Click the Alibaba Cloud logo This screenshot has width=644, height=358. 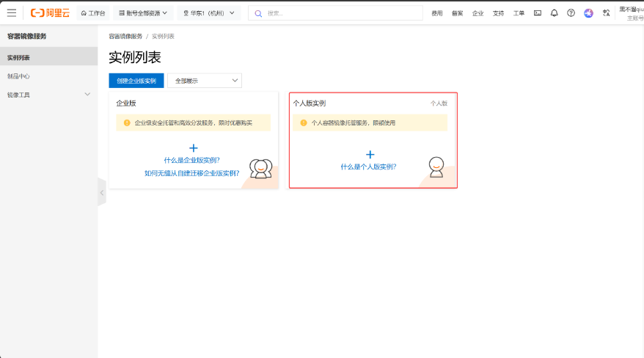coord(50,13)
